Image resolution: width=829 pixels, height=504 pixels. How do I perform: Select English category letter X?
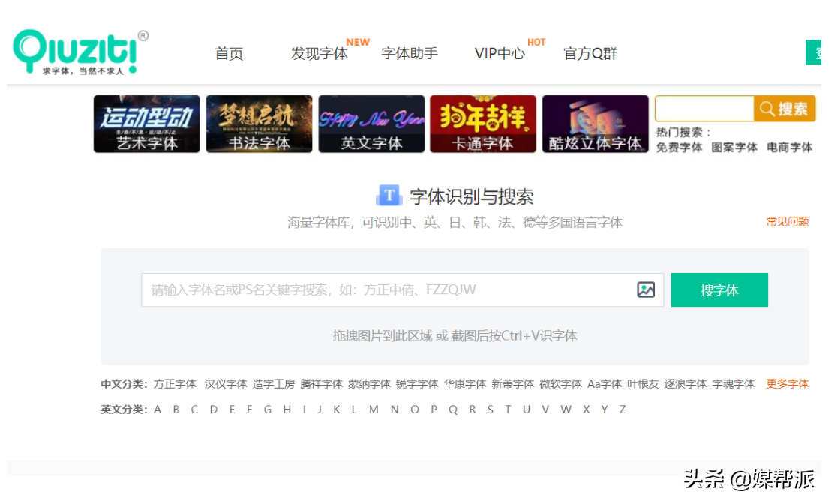click(587, 409)
